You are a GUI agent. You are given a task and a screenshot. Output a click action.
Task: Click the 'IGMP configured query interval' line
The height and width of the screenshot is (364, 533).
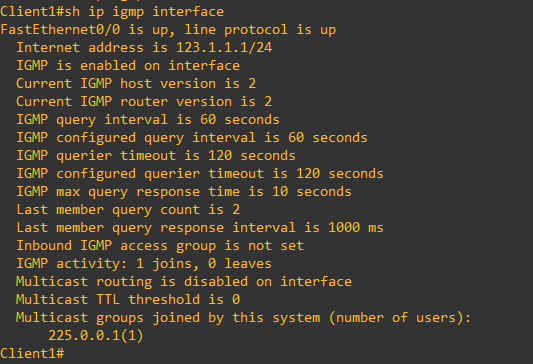tap(192, 138)
